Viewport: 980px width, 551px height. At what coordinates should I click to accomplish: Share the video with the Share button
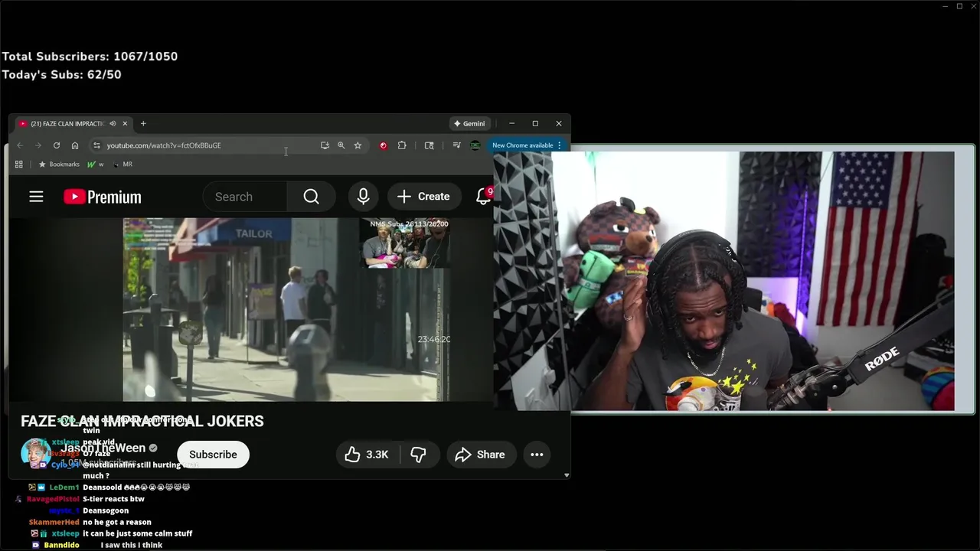[480, 455]
